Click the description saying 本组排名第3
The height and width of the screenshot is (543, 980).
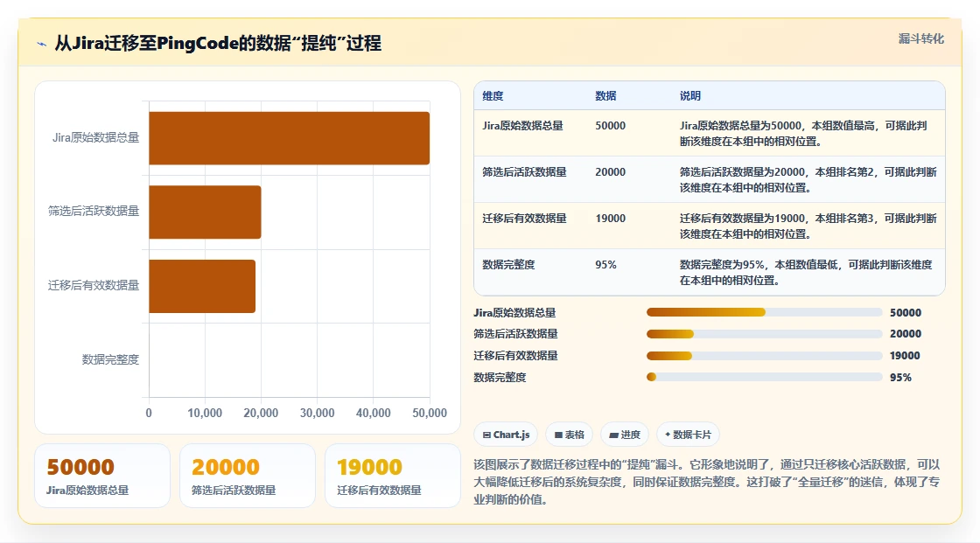(808, 226)
